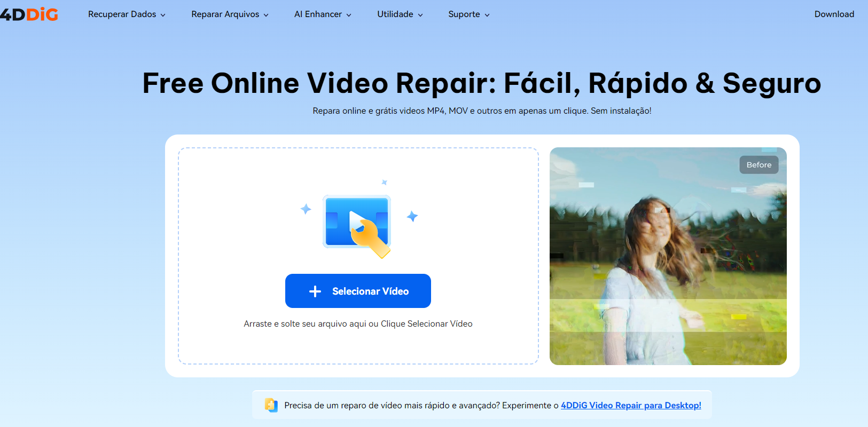Click the video repair wrench icon
The width and height of the screenshot is (868, 427).
click(x=357, y=226)
